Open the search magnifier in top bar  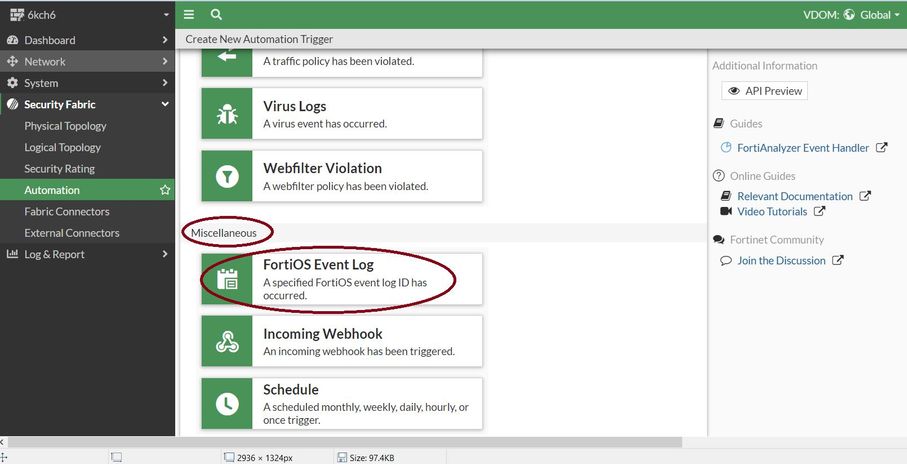216,14
